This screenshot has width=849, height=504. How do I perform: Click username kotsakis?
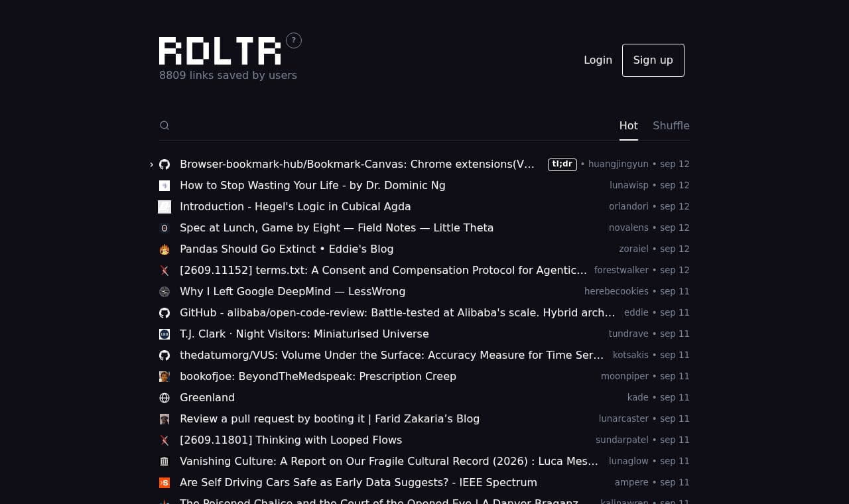point(631,355)
